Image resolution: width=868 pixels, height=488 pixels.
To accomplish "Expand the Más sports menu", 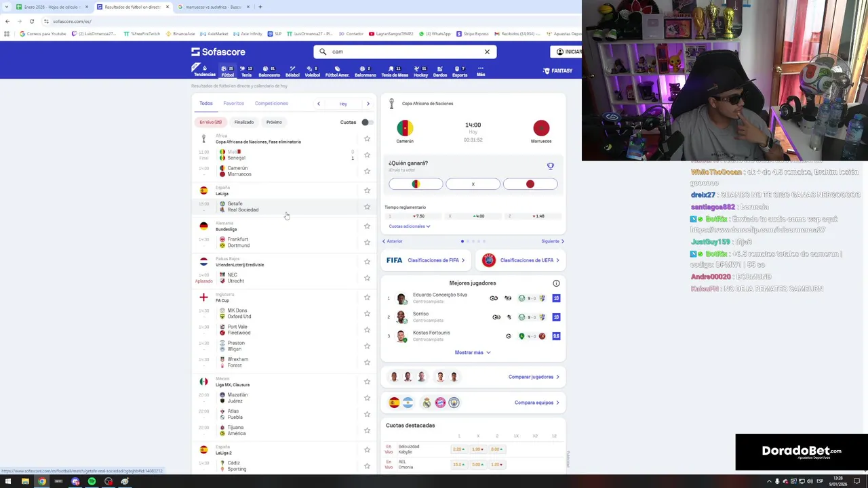I will click(480, 71).
